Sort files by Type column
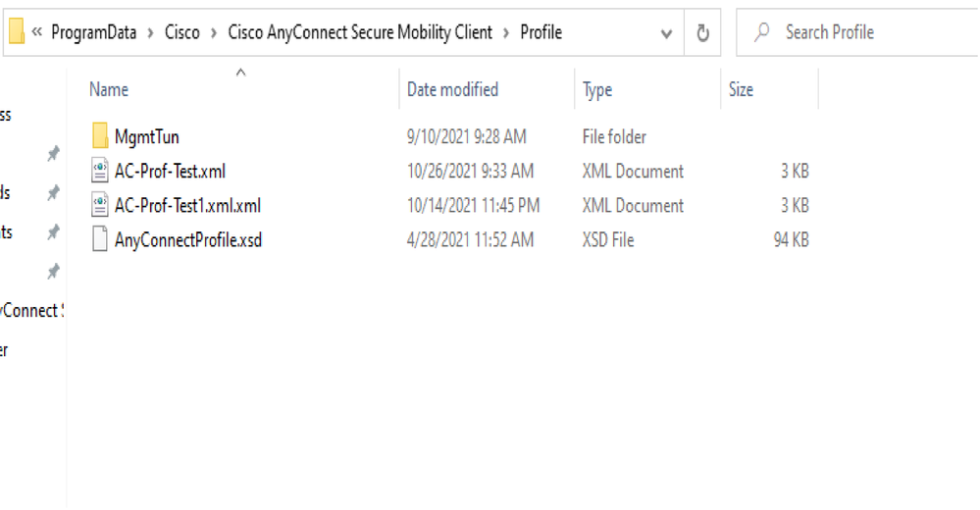Viewport: 980px width, 510px height. [596, 90]
